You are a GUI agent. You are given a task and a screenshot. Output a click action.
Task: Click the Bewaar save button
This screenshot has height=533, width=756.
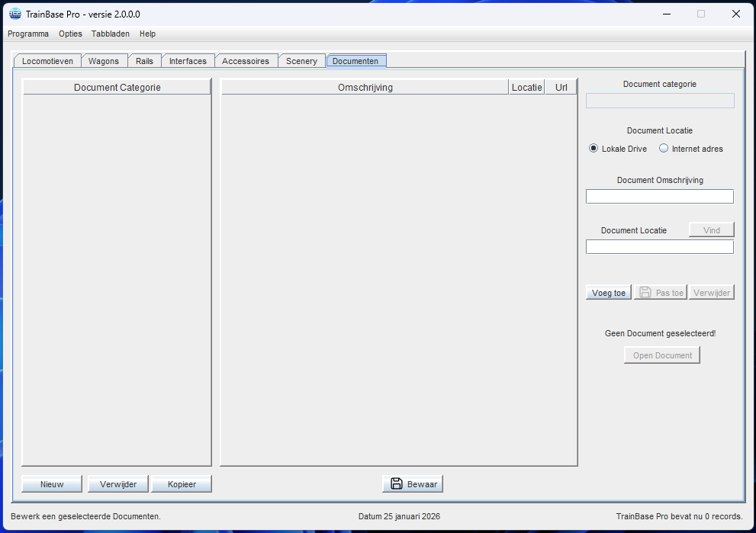[x=413, y=484]
